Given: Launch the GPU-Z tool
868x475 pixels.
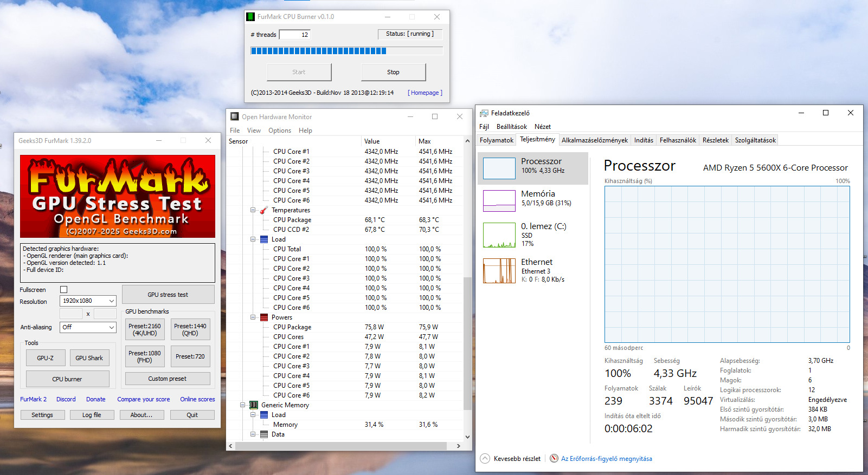Looking at the screenshot, I should (x=46, y=358).
